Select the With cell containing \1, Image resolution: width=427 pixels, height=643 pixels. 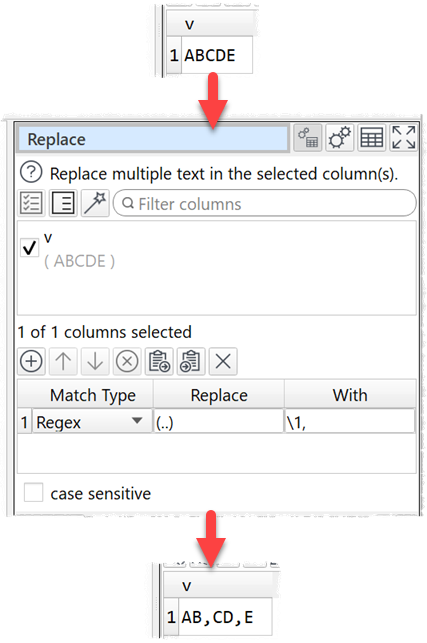[x=350, y=421]
